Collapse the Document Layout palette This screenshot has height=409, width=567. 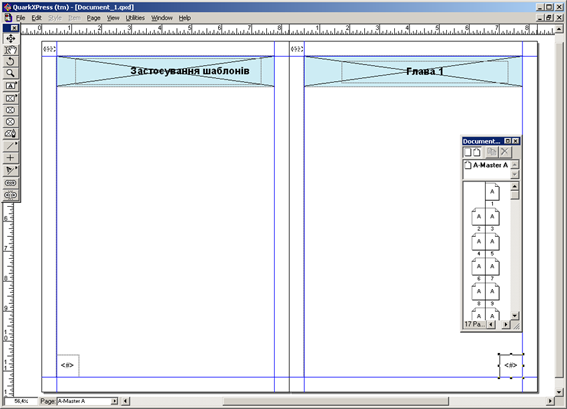(x=508, y=141)
